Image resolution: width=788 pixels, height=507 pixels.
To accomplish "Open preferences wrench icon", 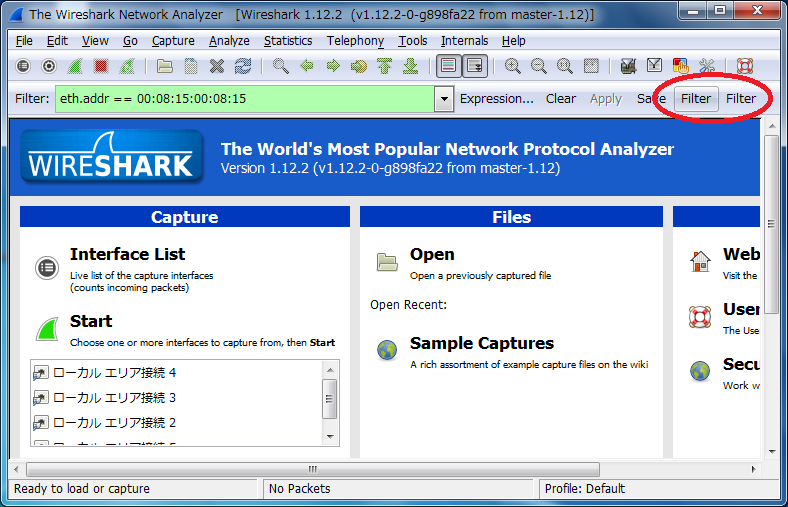I will point(707,66).
